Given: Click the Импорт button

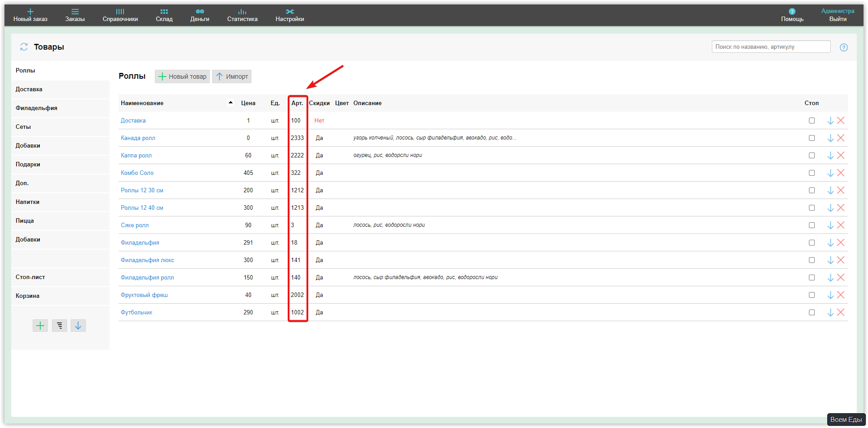Looking at the screenshot, I should point(232,76).
